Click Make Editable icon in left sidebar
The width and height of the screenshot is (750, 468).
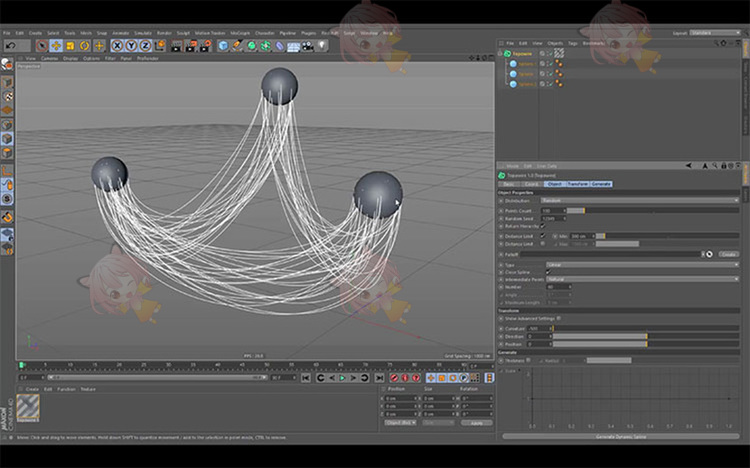click(7, 64)
